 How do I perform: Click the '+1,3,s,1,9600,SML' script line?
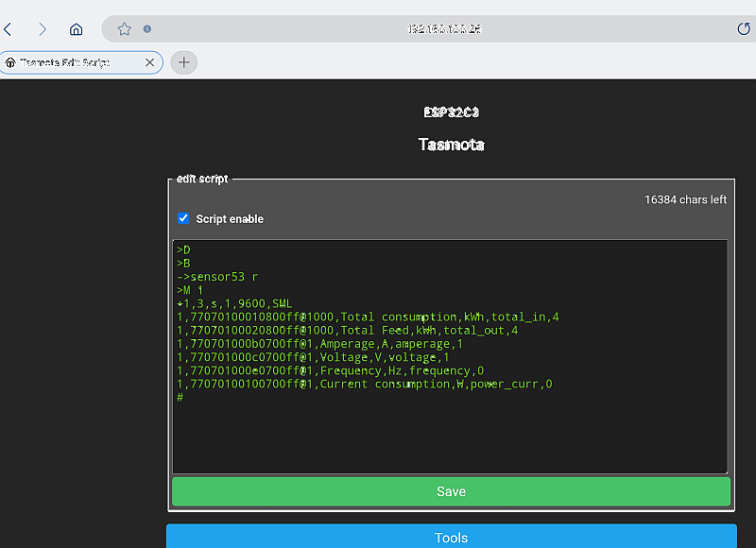click(x=234, y=303)
